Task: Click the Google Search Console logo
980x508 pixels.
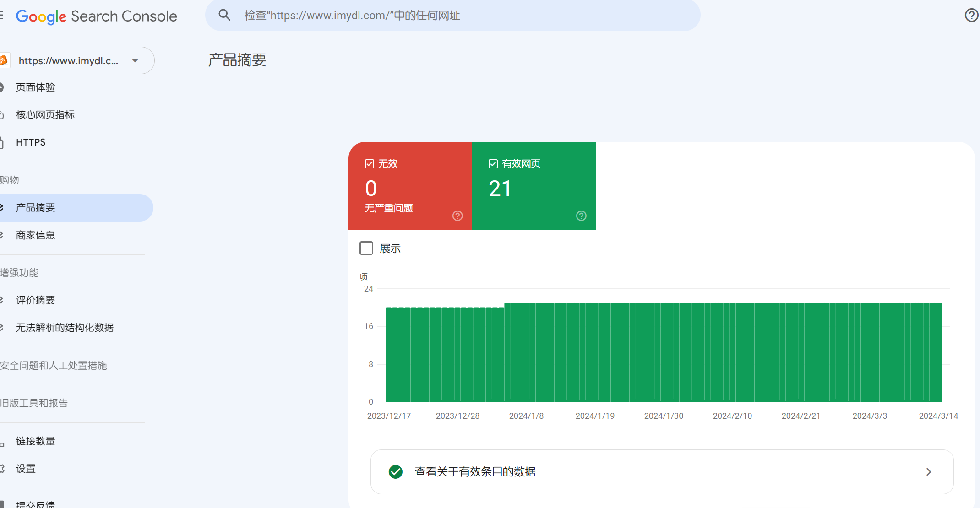Action: point(96,16)
